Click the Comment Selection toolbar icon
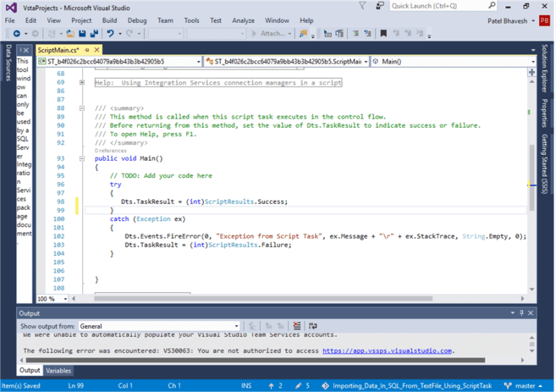The height and width of the screenshot is (392, 556). [356, 33]
